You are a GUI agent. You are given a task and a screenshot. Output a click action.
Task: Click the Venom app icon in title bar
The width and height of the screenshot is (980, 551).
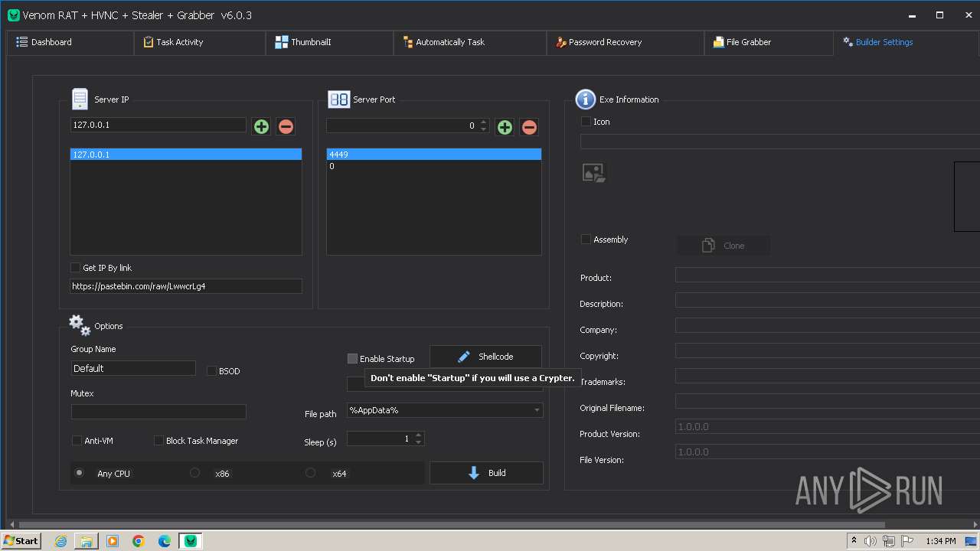click(x=13, y=15)
